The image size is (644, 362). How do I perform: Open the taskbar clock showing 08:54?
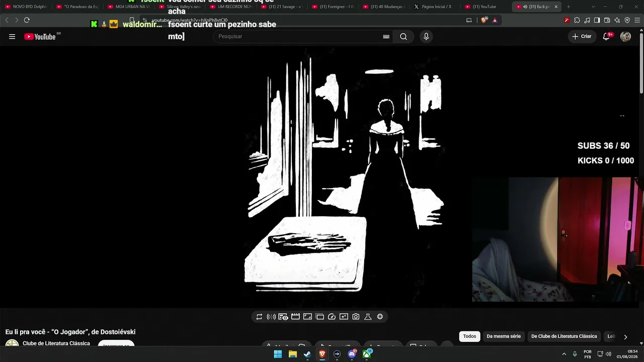(x=627, y=354)
